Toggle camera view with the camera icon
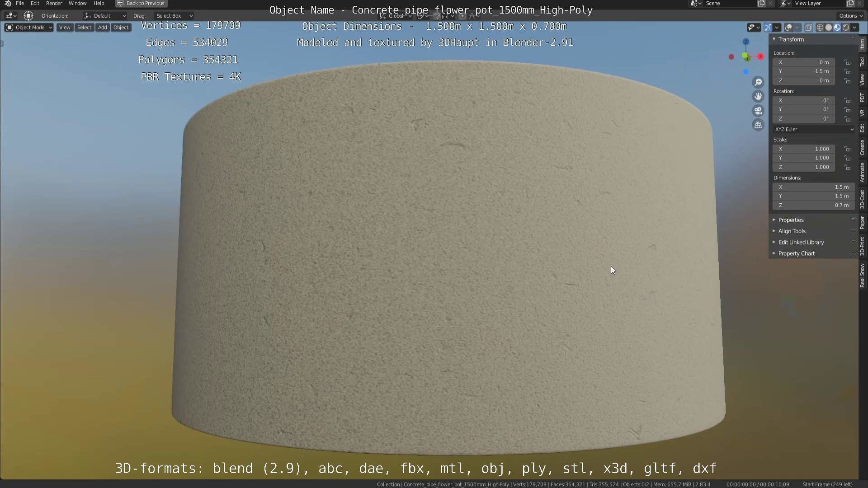This screenshot has height=488, width=868. [x=758, y=111]
